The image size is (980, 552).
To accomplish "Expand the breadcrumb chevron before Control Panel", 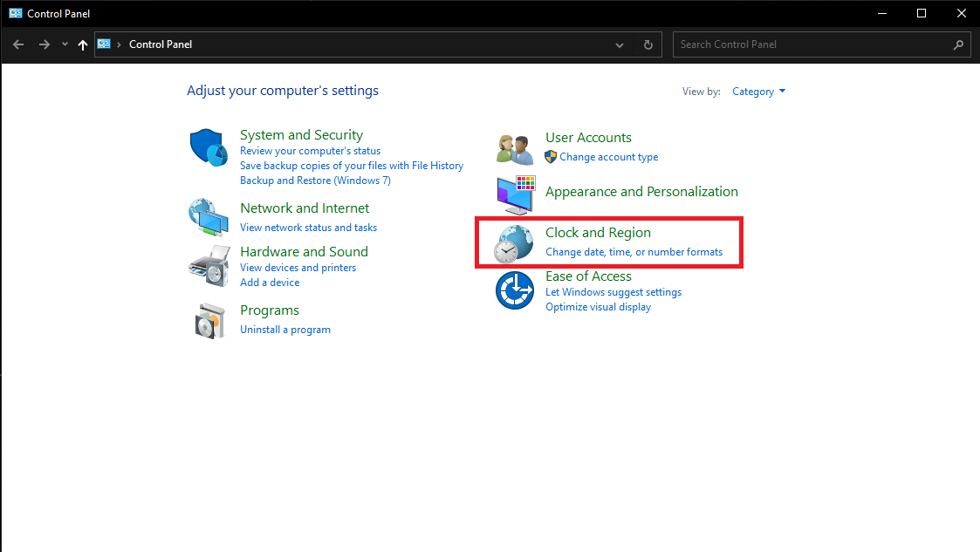I will (x=119, y=45).
